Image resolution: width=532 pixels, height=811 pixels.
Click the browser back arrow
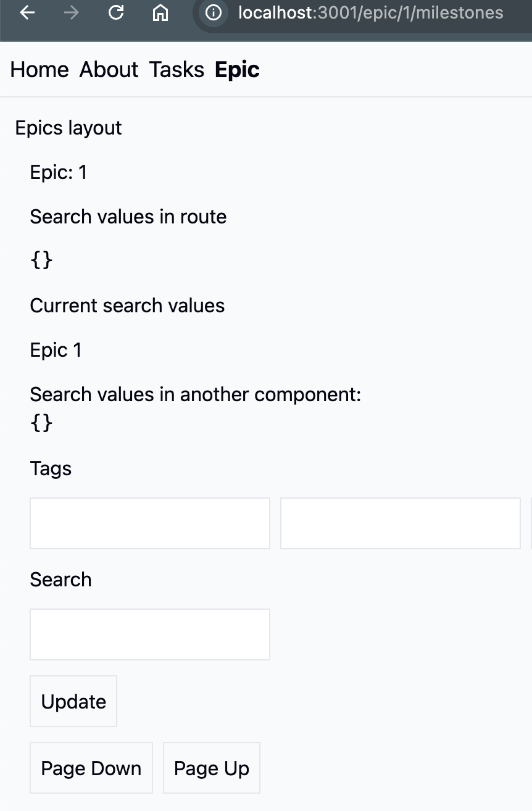27,12
